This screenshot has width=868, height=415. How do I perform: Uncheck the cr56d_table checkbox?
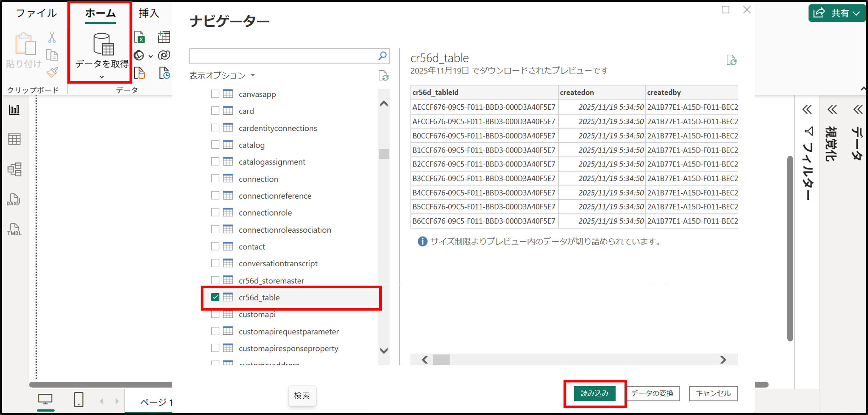tap(215, 297)
